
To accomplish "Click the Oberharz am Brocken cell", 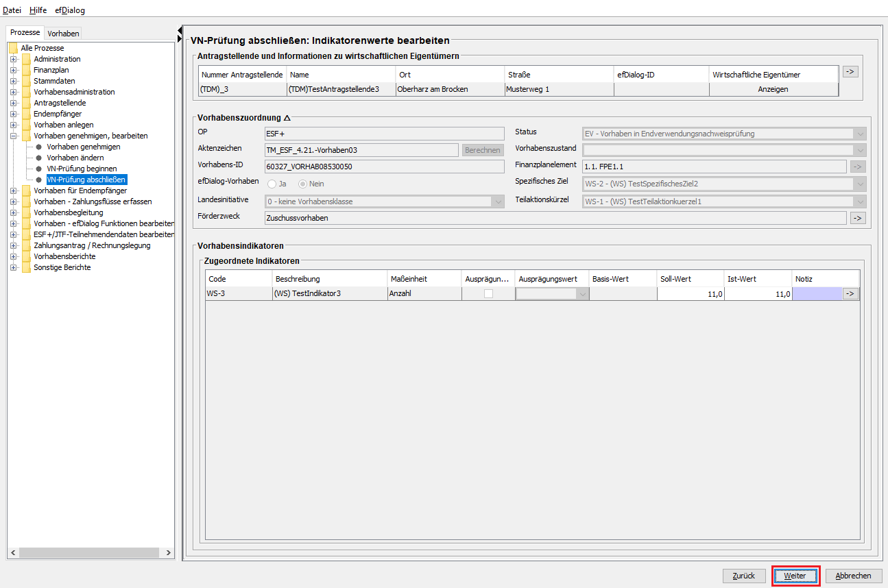I will (x=450, y=89).
